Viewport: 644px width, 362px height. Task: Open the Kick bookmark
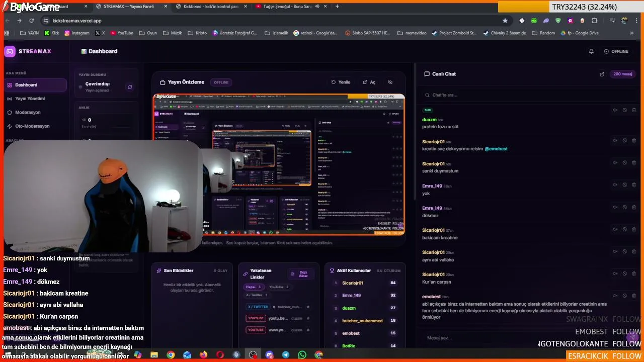(52, 33)
